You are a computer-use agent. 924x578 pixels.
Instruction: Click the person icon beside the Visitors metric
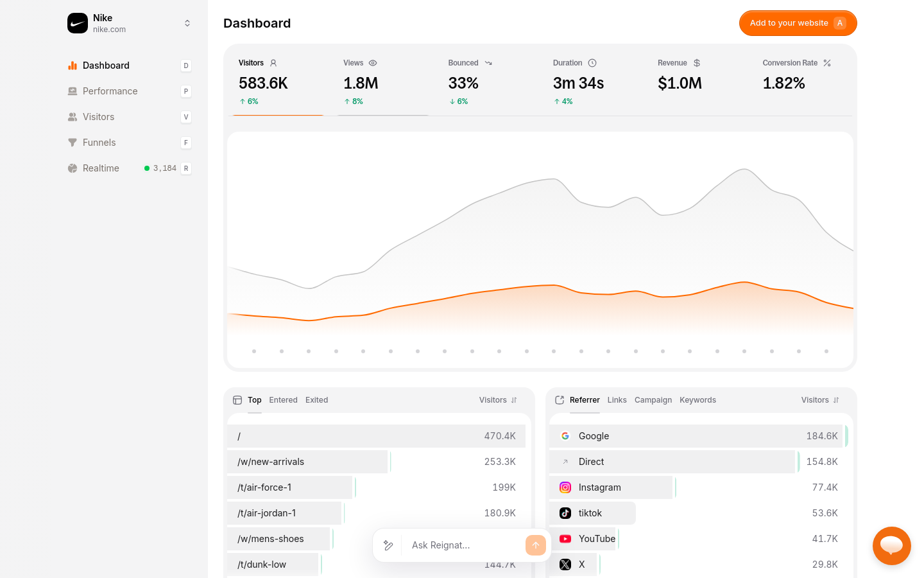[x=273, y=63]
